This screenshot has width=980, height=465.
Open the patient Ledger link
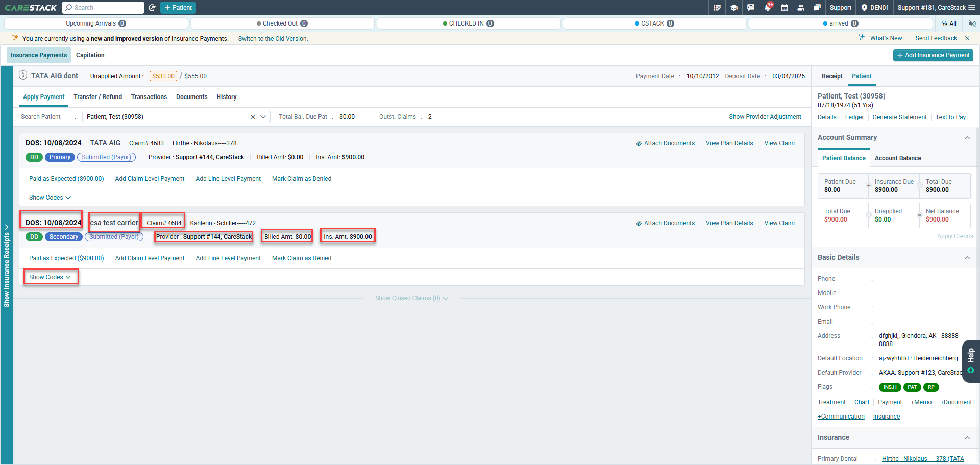coord(854,117)
